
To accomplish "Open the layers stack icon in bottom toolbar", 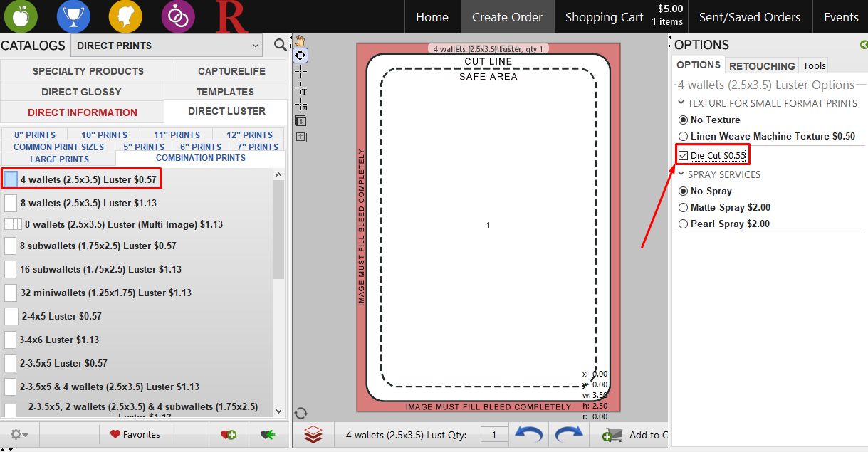I will coord(313,434).
